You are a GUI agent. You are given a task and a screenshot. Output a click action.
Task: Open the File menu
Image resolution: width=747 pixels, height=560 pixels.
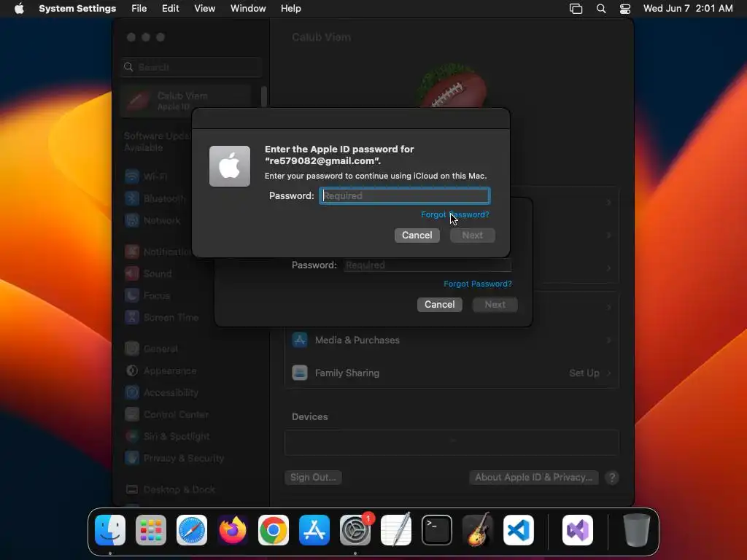click(139, 9)
